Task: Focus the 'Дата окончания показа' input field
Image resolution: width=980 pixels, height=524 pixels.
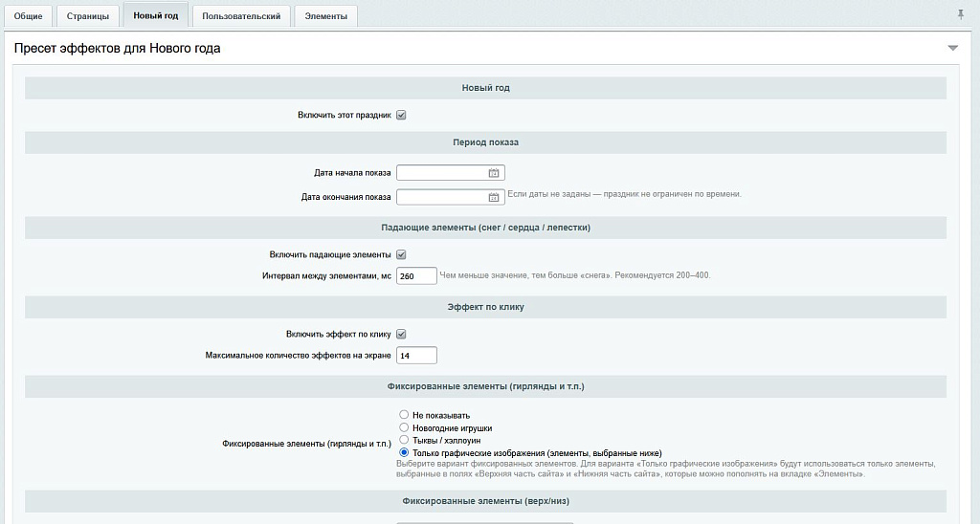Action: [442, 197]
